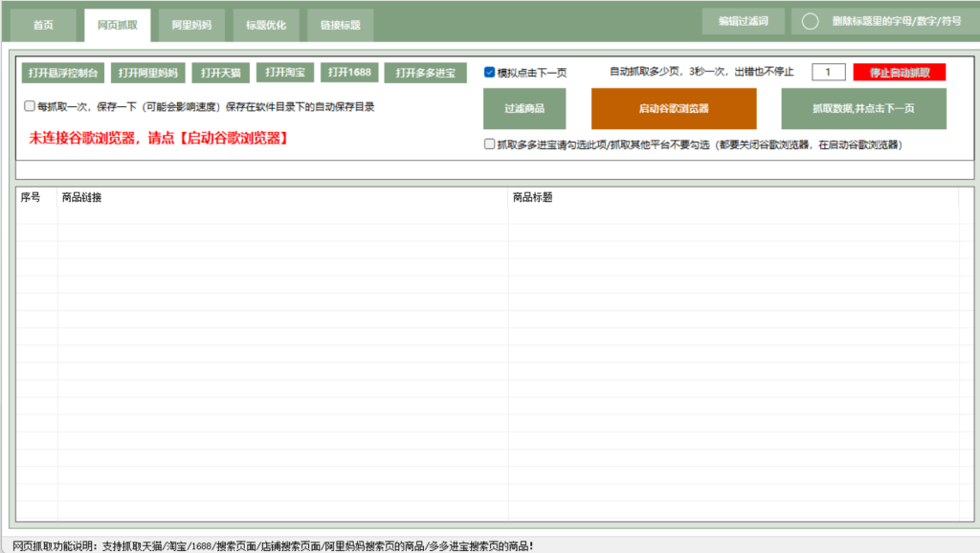Click 打开悬浮控制台 button
The width and height of the screenshot is (980, 553).
pos(63,73)
